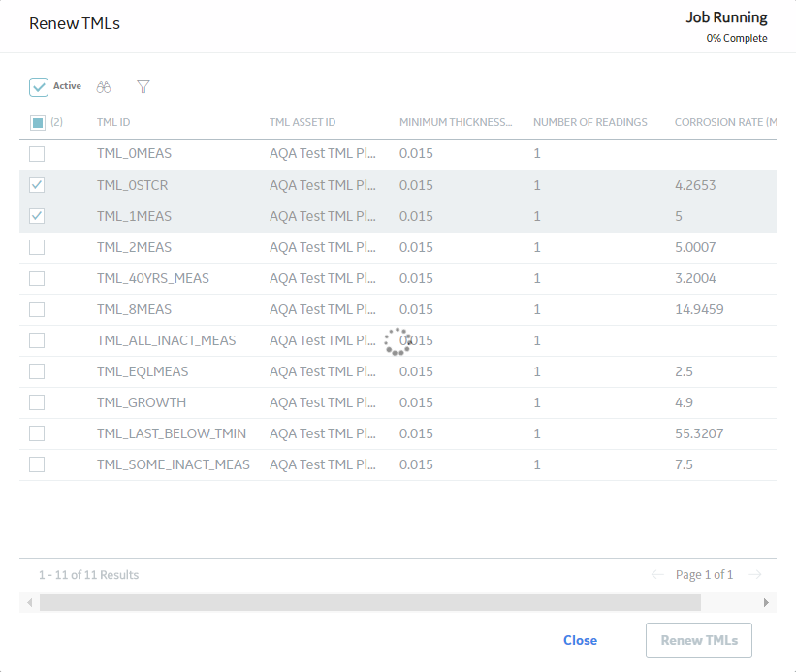Uncheck the TML_1MEAS row checkbox
796x672 pixels.
(37, 216)
